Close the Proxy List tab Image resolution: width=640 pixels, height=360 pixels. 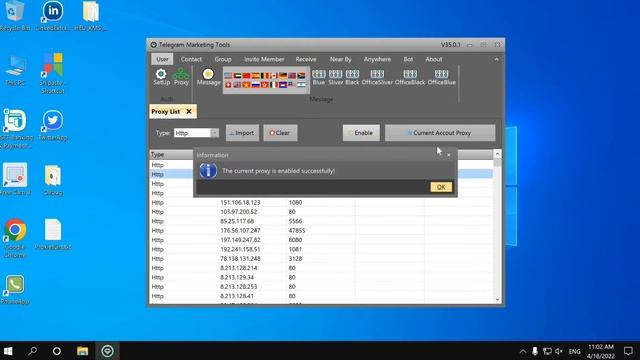click(x=189, y=111)
